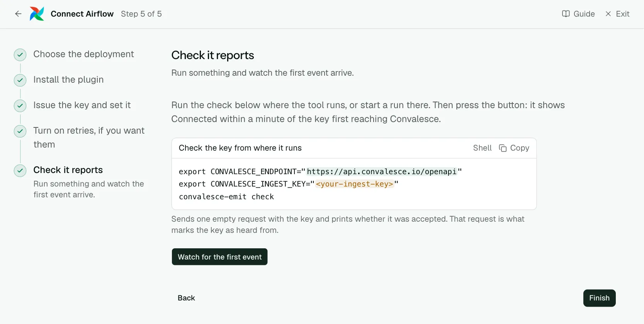This screenshot has height=324, width=644.
Task: Click the api.convalesce.io endpoint URL
Action: 382,171
